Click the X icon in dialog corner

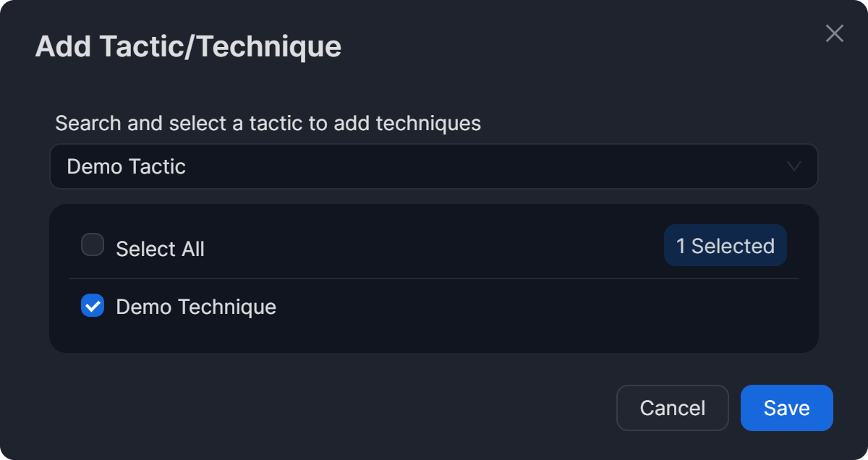(834, 33)
